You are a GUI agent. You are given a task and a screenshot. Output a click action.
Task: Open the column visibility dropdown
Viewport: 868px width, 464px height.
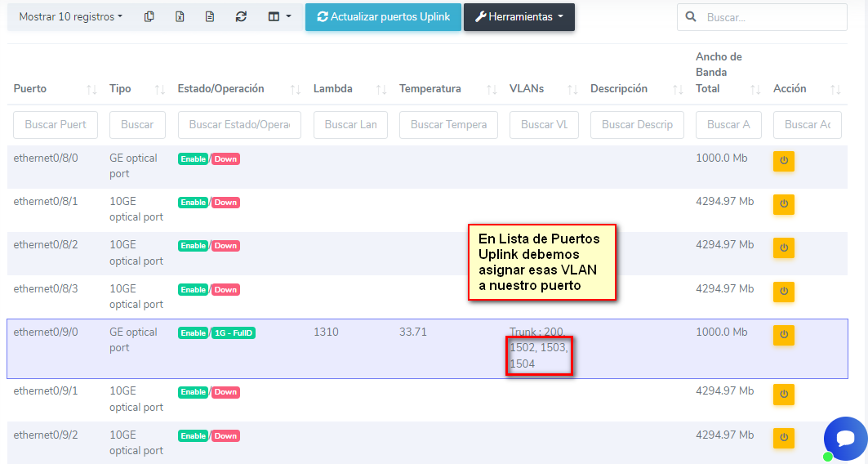(279, 16)
